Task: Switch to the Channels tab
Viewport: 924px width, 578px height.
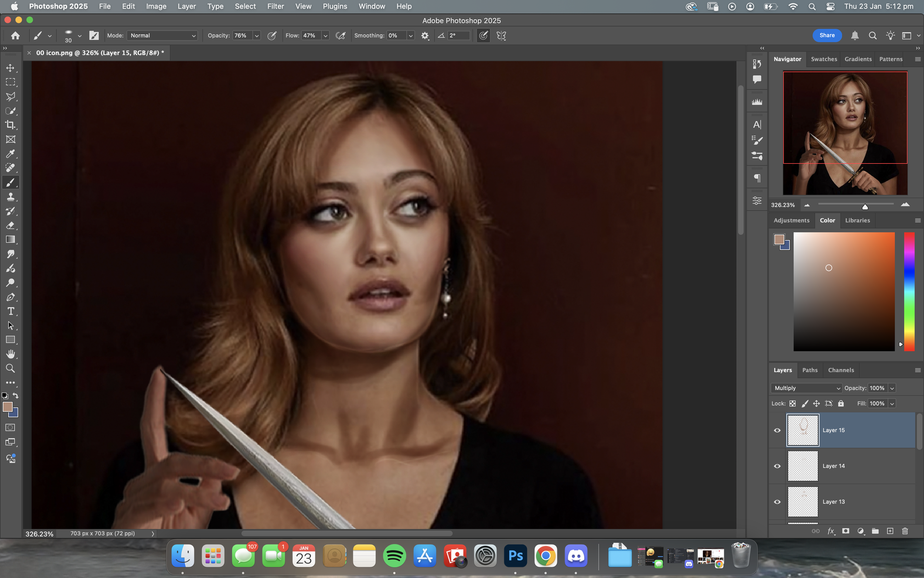Action: (841, 370)
